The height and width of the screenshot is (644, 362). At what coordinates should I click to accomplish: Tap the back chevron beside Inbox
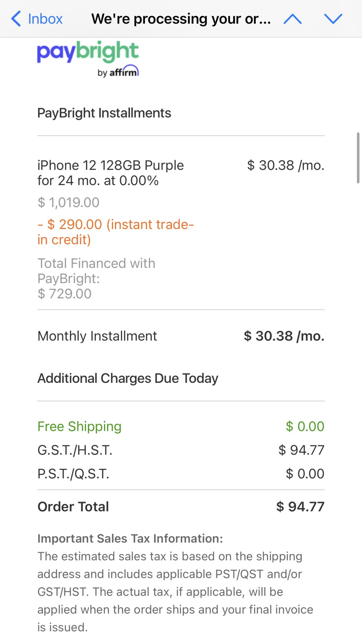coord(16,19)
